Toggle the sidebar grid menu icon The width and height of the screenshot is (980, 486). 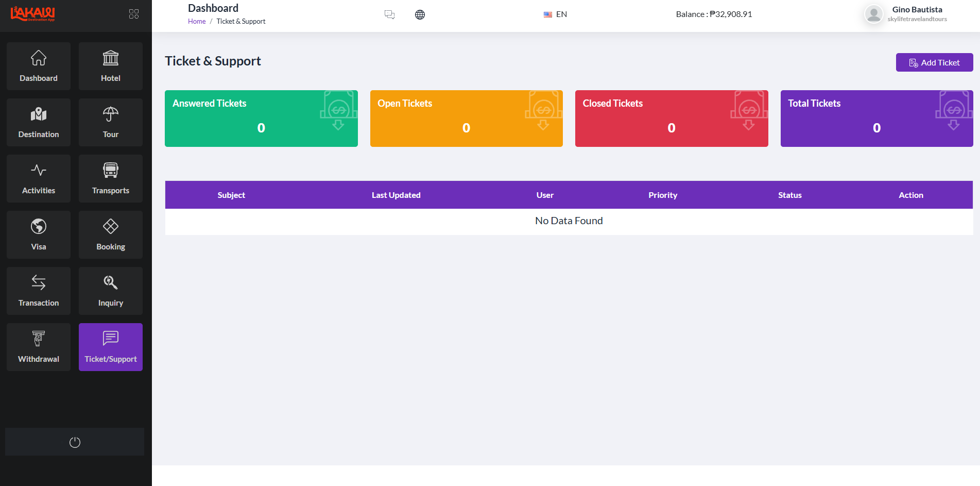click(x=134, y=14)
